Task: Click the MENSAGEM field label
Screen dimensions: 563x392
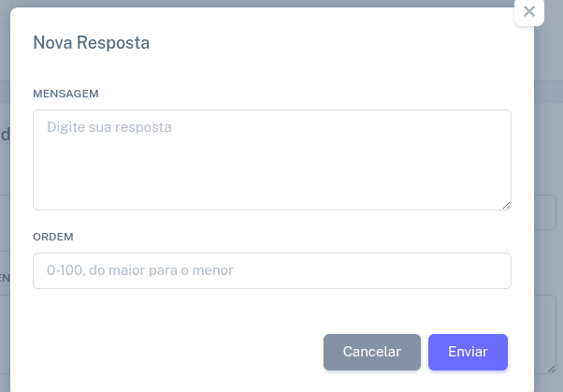Action: [65, 94]
